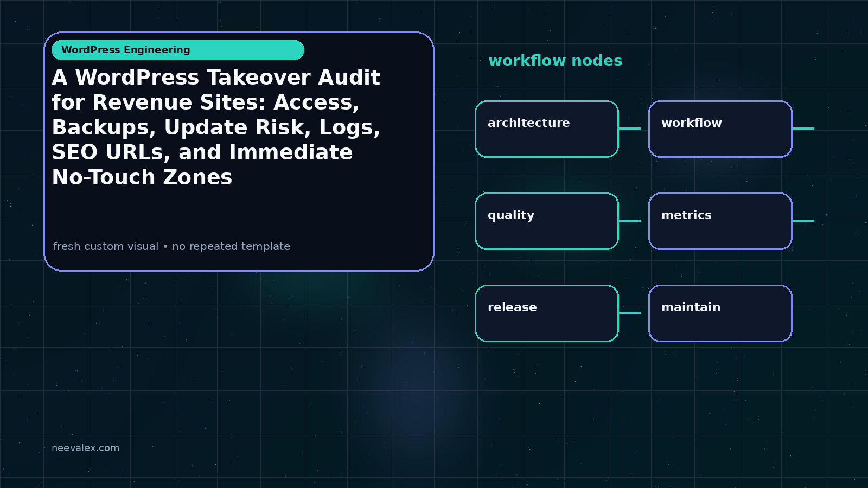Choose the release node

[547, 313]
